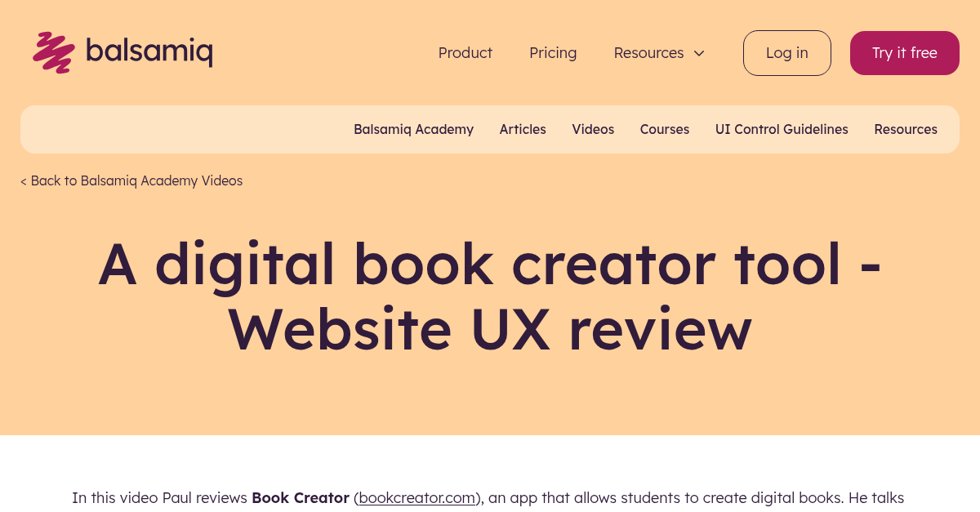The height and width of the screenshot is (512, 980).
Task: Open the Pricing menu item
Action: [x=553, y=52]
